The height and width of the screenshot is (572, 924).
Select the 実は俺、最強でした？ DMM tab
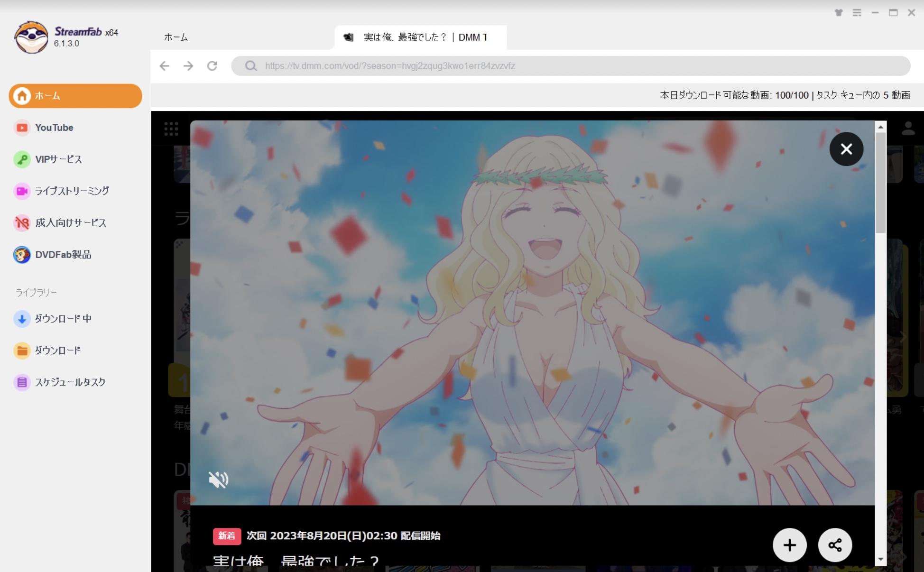[x=420, y=37]
